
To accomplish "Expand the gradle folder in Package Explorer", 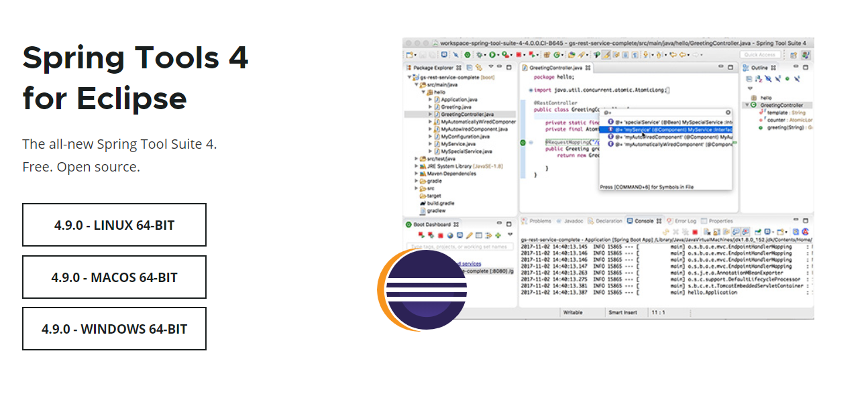I will 416,181.
